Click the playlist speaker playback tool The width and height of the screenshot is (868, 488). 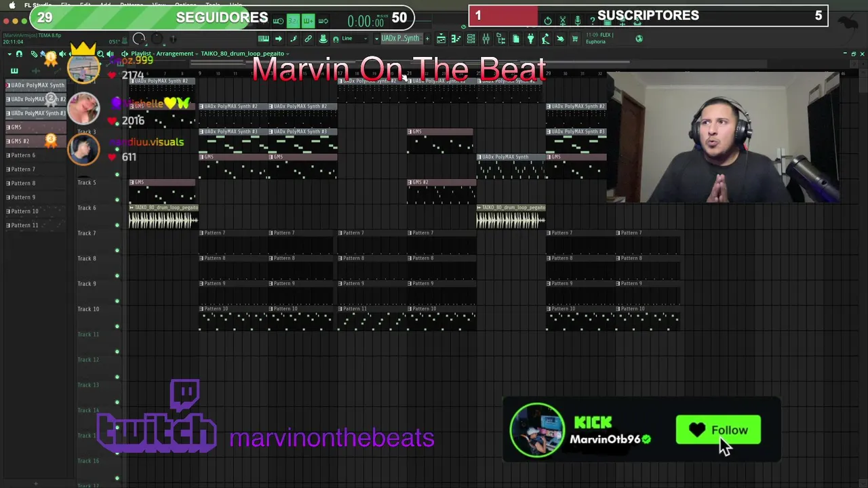[x=110, y=54]
